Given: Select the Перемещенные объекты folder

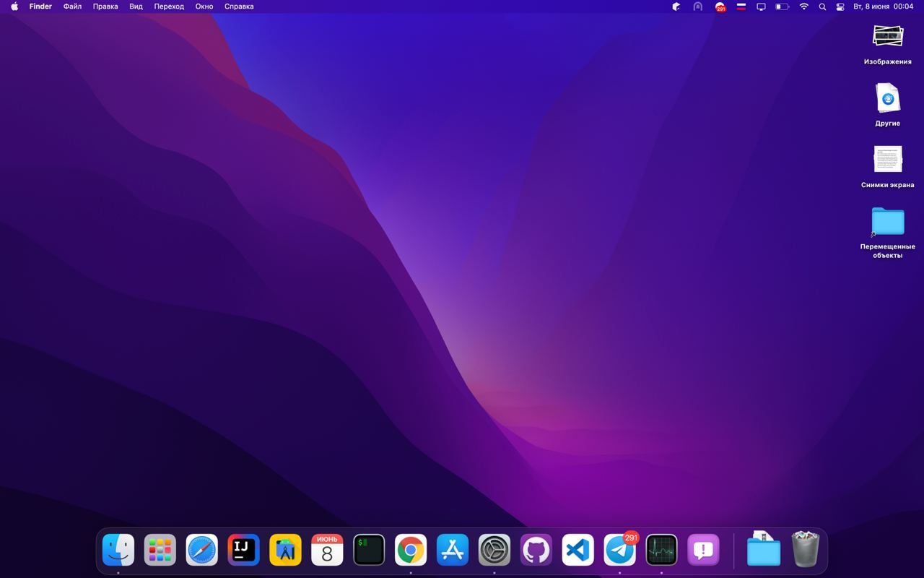Looking at the screenshot, I should [x=888, y=221].
